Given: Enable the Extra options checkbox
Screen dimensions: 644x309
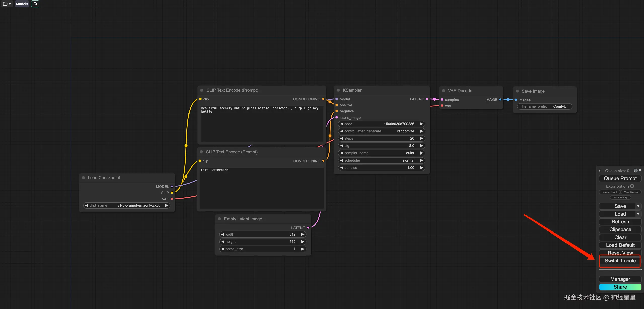Looking at the screenshot, I should click(x=632, y=186).
